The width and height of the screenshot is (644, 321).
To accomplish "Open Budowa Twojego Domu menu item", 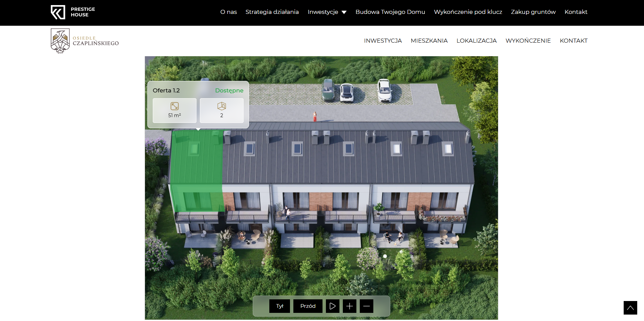I will (x=390, y=12).
